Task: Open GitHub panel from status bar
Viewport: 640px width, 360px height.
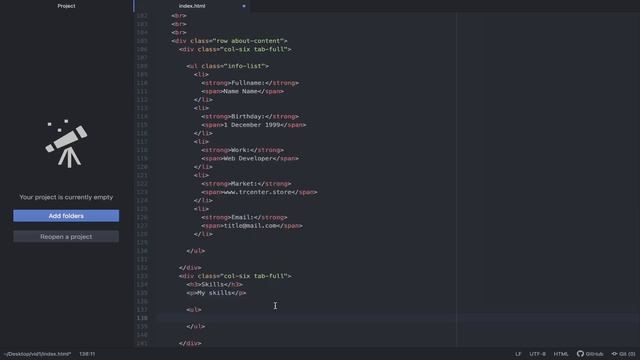Action: [590, 354]
